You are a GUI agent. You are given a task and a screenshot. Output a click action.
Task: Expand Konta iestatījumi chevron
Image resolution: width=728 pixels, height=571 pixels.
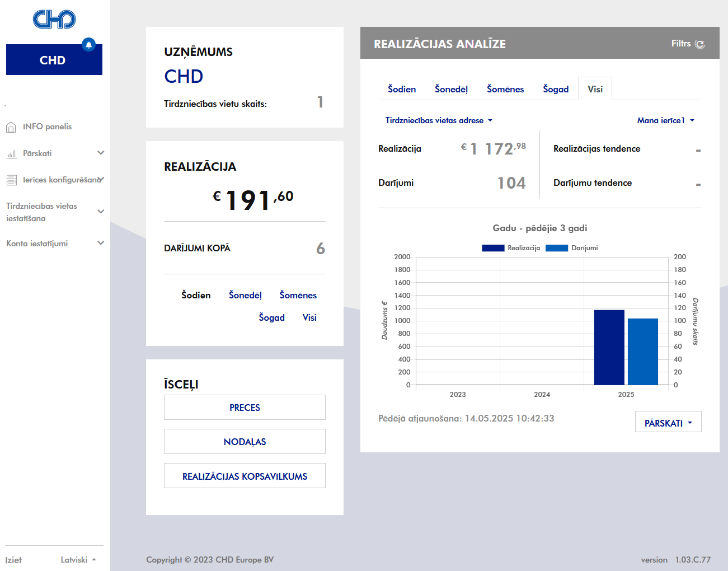[101, 243]
